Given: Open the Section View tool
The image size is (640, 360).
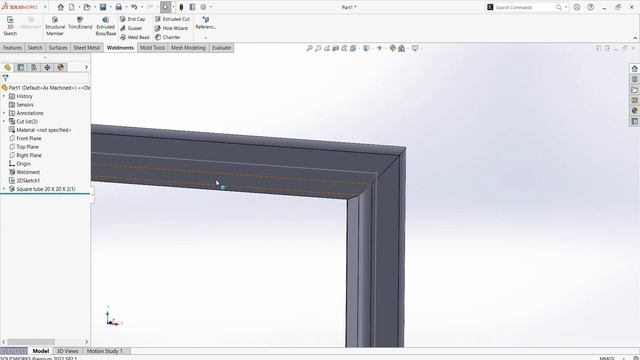Looking at the screenshot, I should tap(336, 48).
